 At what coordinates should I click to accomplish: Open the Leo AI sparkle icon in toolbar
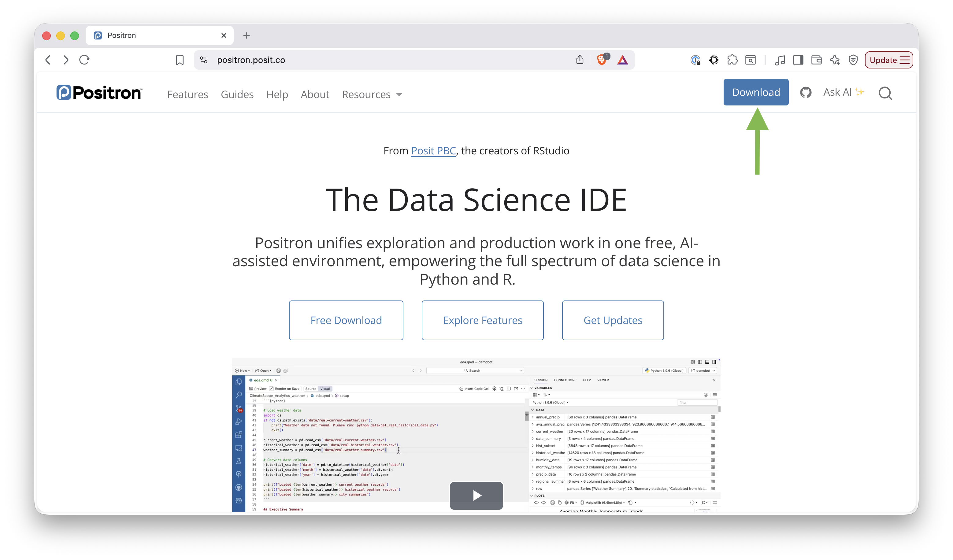click(835, 60)
